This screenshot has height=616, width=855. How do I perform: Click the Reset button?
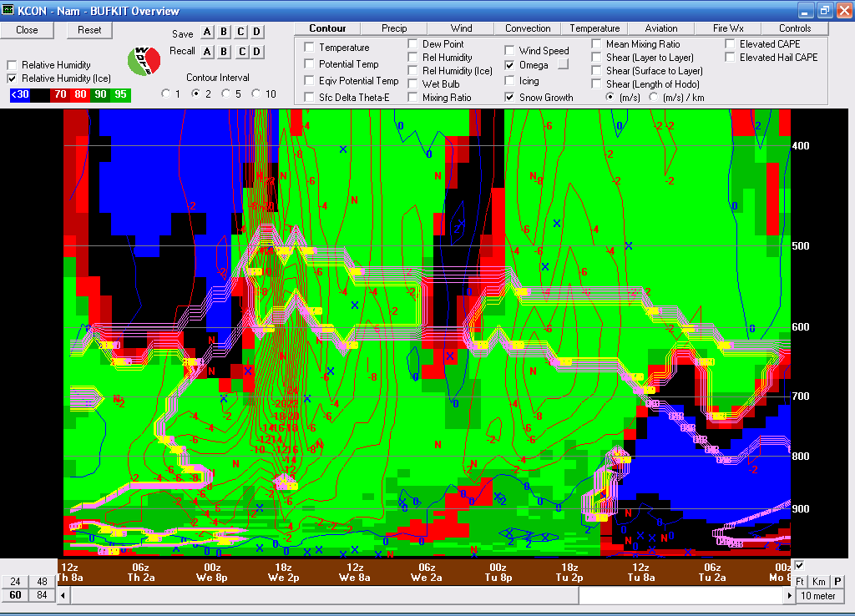point(89,30)
